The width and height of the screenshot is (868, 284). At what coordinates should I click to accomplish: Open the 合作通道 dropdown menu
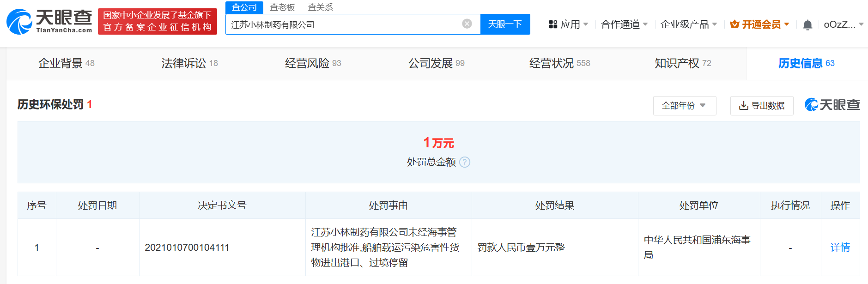624,24
